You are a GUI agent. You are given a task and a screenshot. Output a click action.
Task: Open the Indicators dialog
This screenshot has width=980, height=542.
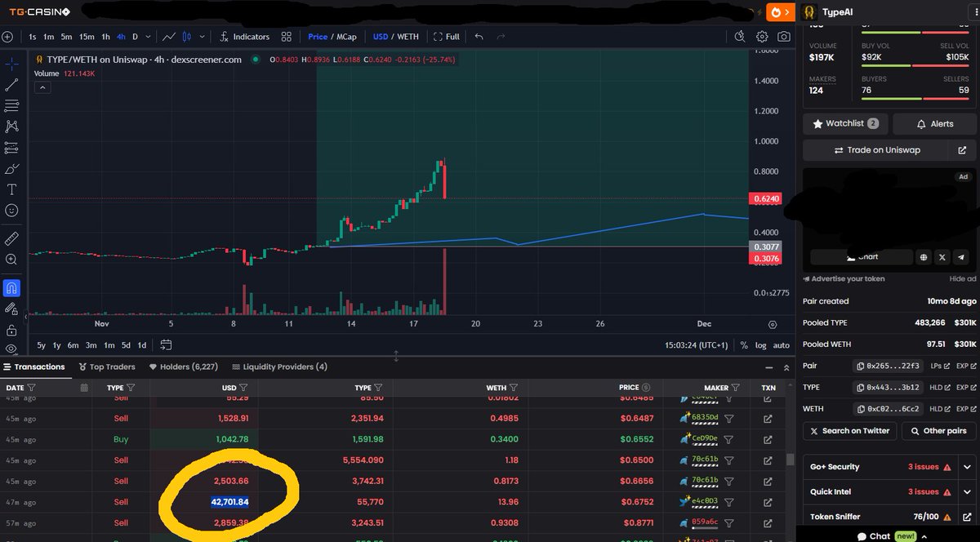click(243, 37)
